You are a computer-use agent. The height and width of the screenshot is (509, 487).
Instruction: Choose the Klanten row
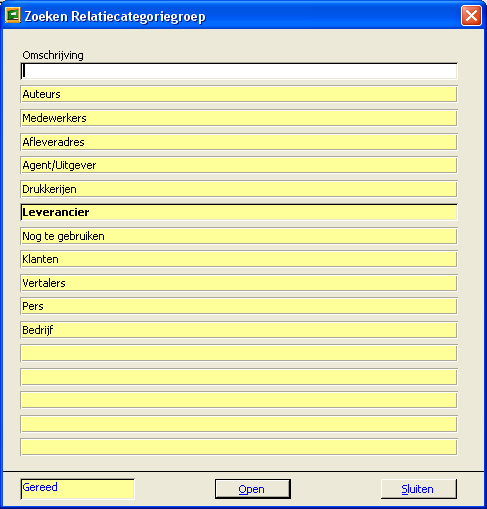(x=239, y=259)
